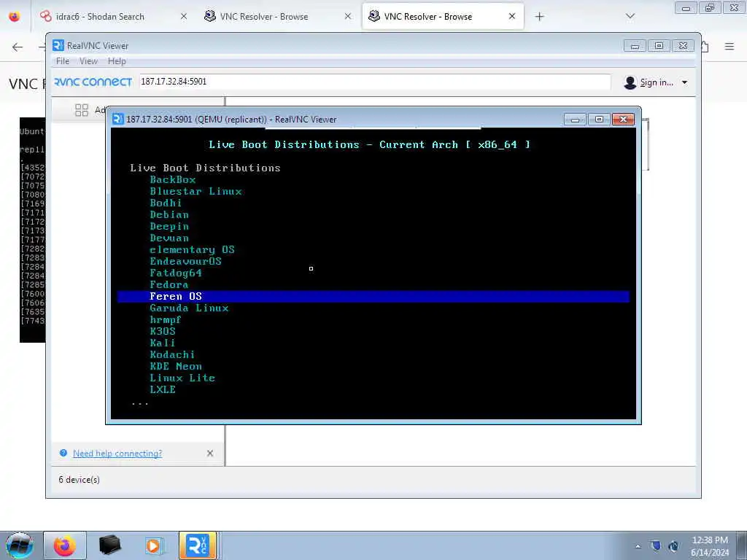Switch to the second VNC Resolver - Browse tab

(264, 16)
